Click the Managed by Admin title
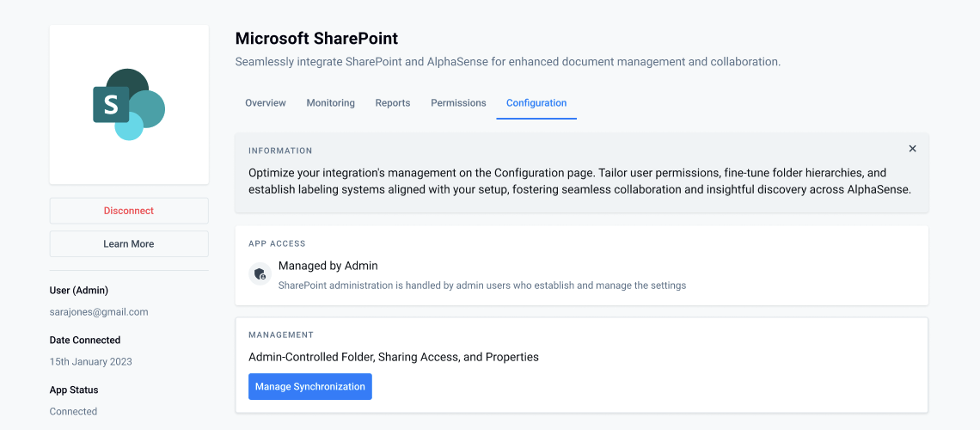Image resolution: width=980 pixels, height=430 pixels. (x=328, y=266)
